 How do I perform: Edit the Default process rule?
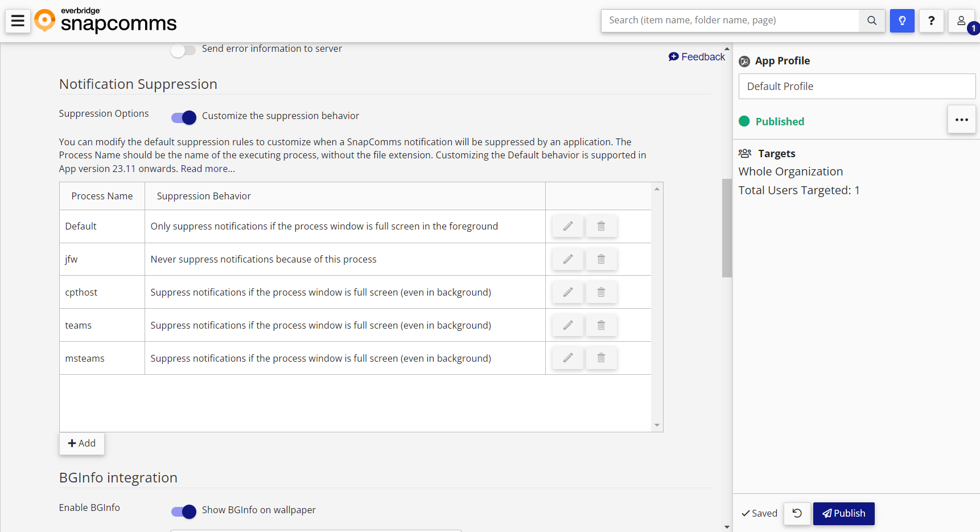568,226
